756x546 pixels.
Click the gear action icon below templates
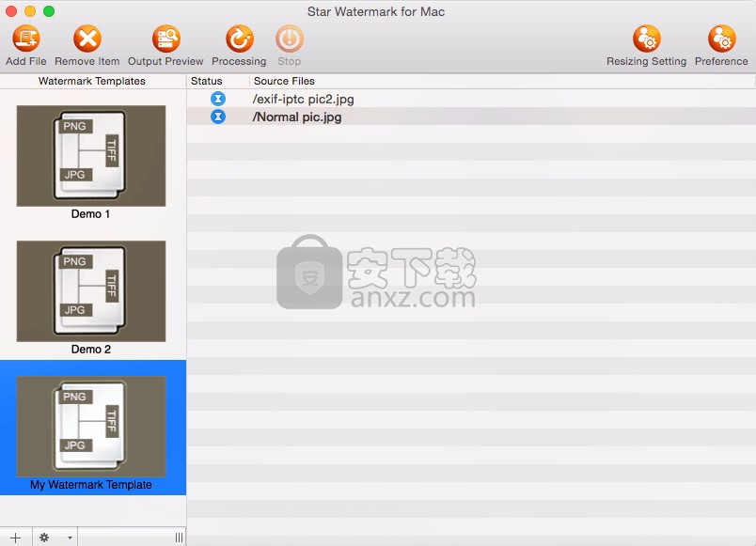pyautogui.click(x=44, y=538)
